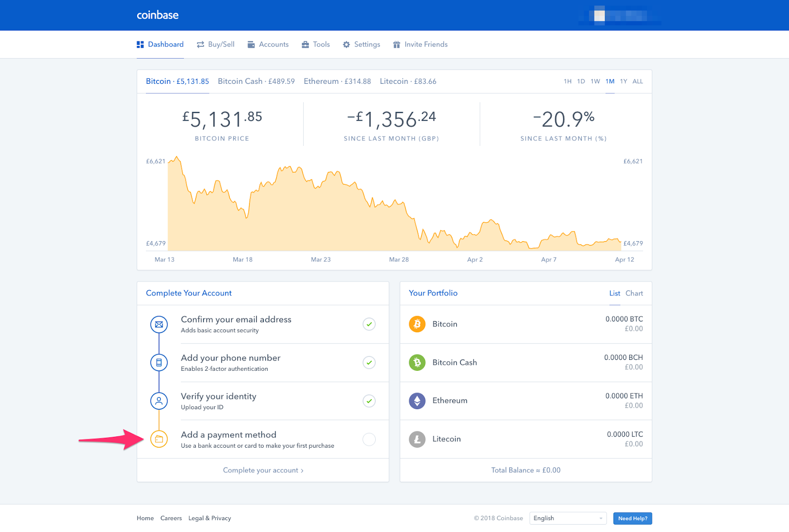Click the orange Bitcoin coin icon
The width and height of the screenshot is (789, 532).
click(417, 324)
